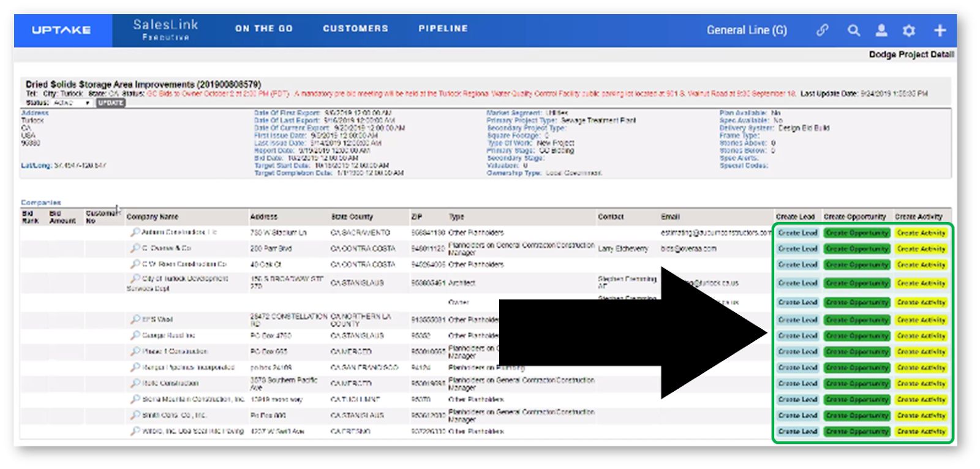Open the Status dropdown
The image size is (980, 469).
72,103
